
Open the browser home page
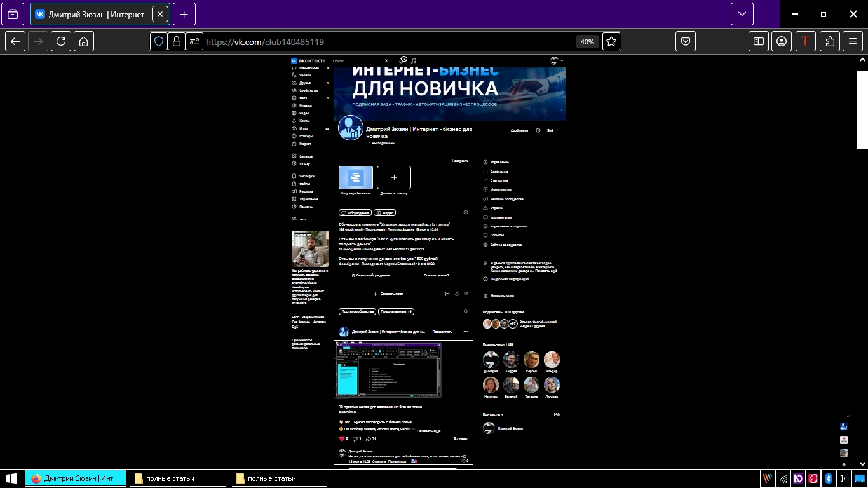click(x=84, y=41)
